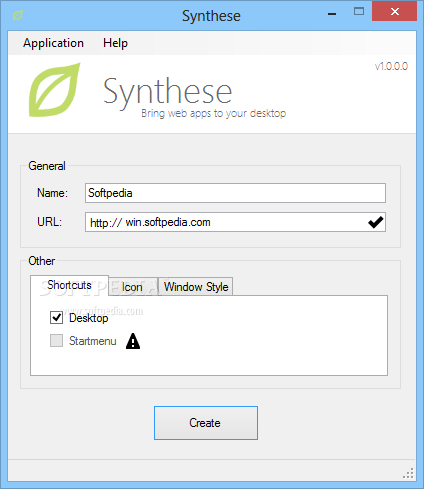Close the Synthese window
The width and height of the screenshot is (424, 489).
(395, 12)
